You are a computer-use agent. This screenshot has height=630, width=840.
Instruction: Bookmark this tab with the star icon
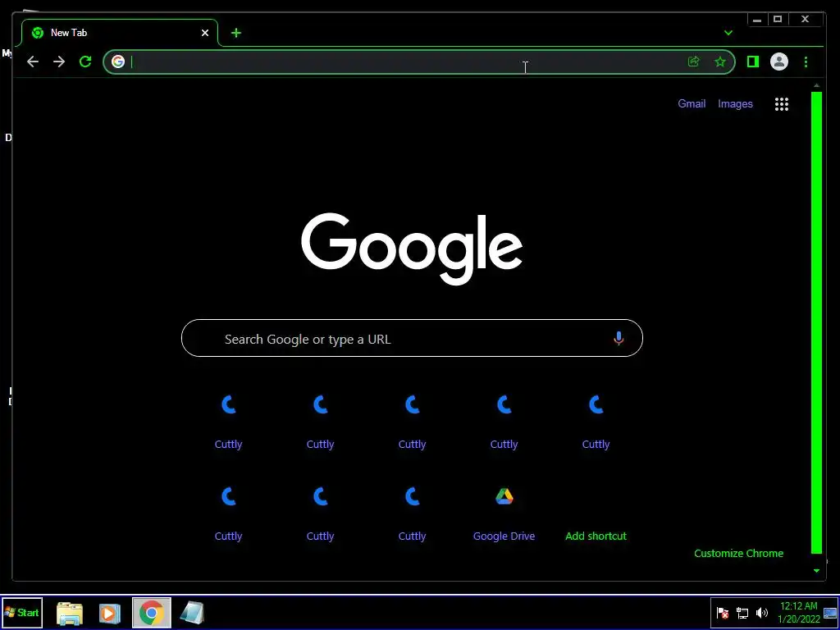click(x=720, y=62)
